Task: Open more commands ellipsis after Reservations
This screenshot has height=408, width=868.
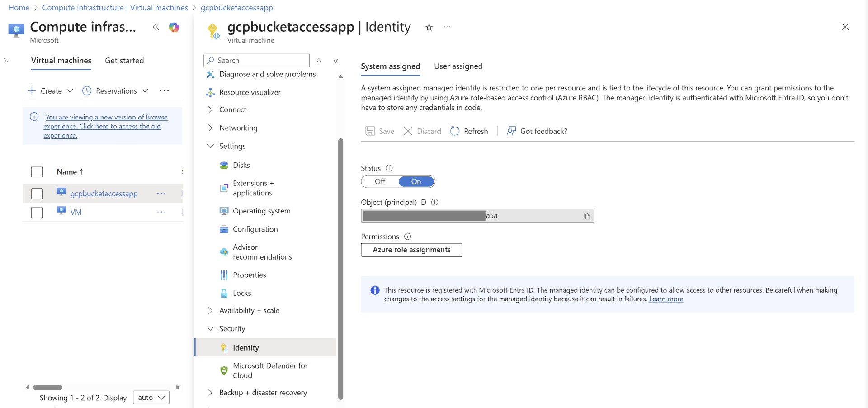Action: point(165,90)
